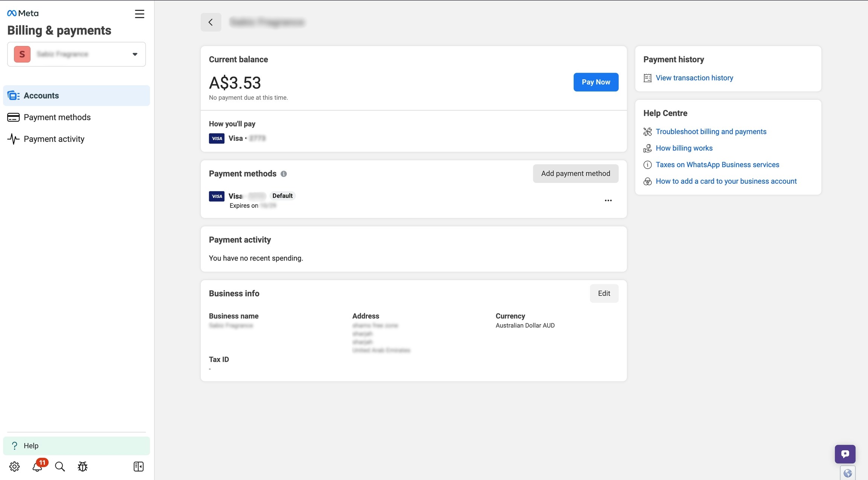Click the hamburger menu icon
The height and width of the screenshot is (480, 868).
coord(139,14)
